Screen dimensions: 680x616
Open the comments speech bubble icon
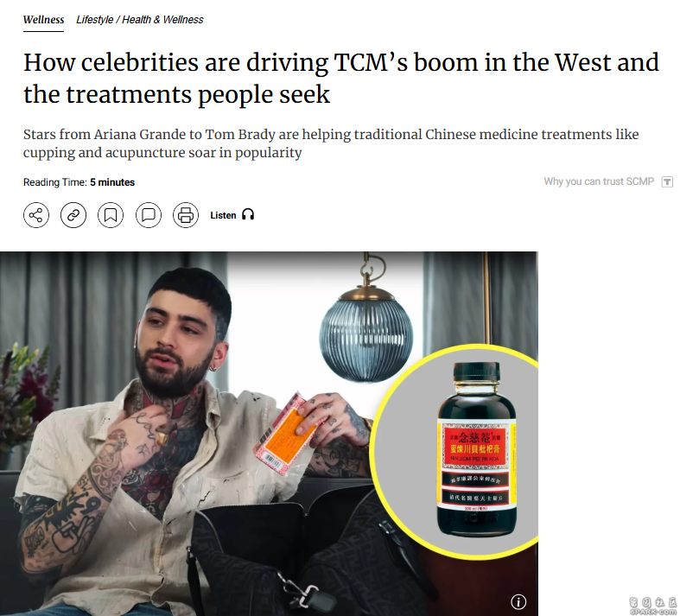(x=149, y=215)
